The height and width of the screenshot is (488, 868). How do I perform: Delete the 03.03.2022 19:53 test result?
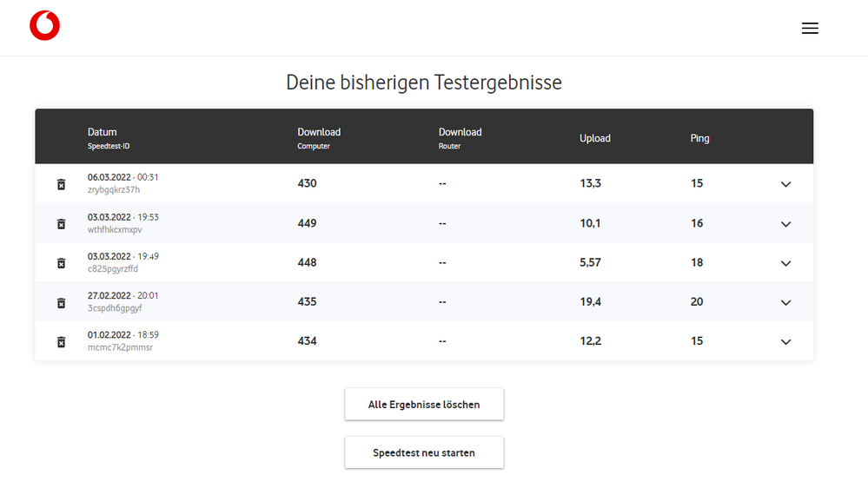(x=61, y=224)
